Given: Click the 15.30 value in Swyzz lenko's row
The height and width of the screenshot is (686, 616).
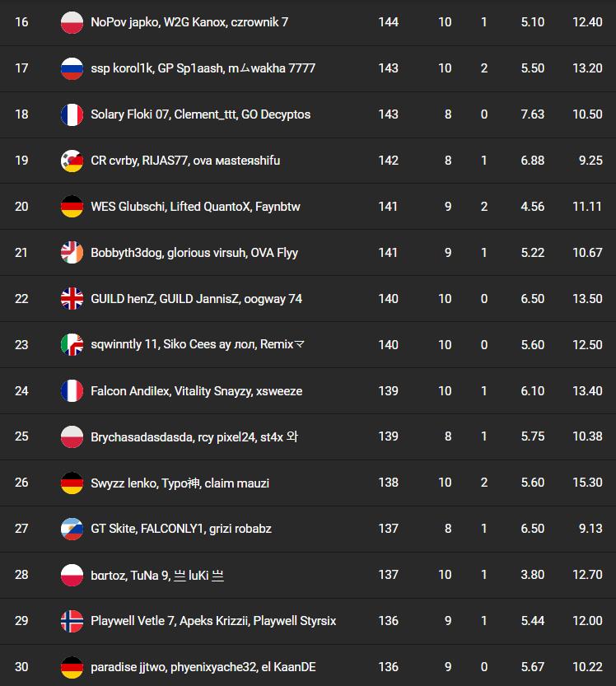Looking at the screenshot, I should point(587,483).
